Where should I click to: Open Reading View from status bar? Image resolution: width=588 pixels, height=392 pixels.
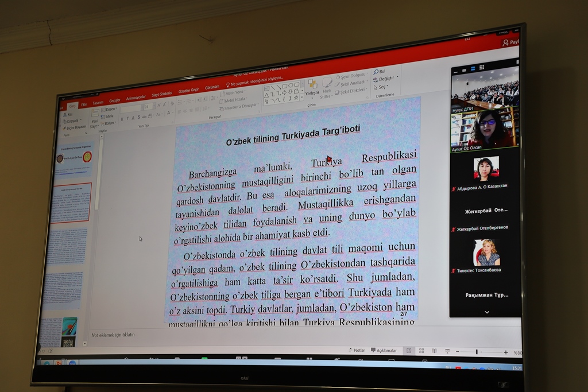click(434, 351)
